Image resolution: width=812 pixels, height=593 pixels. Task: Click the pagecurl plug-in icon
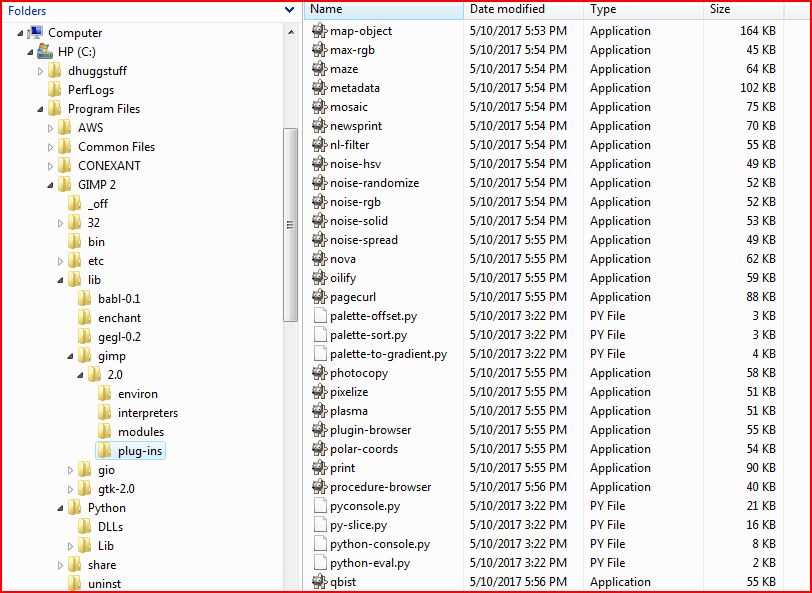pyautogui.click(x=320, y=296)
